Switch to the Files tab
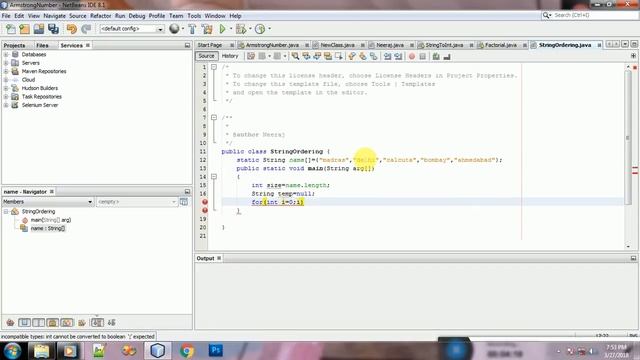Screen dimensions: 640x360 tap(42, 45)
